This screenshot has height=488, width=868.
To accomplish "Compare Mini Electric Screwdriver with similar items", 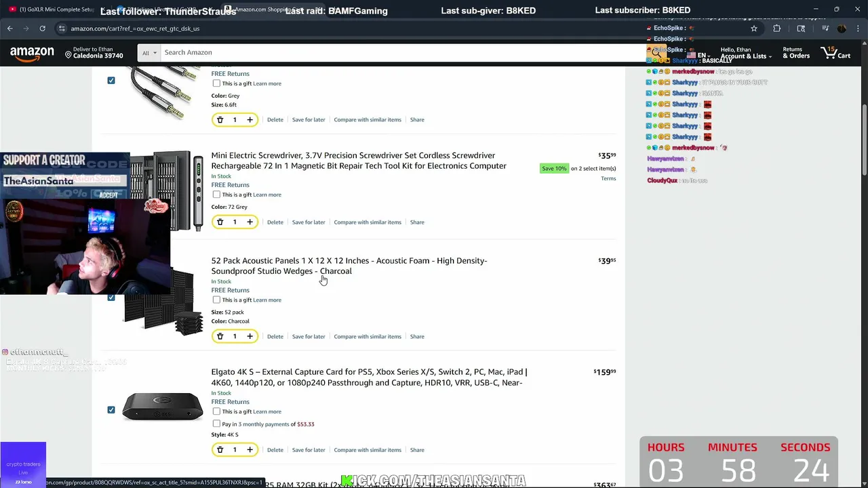I will [368, 222].
